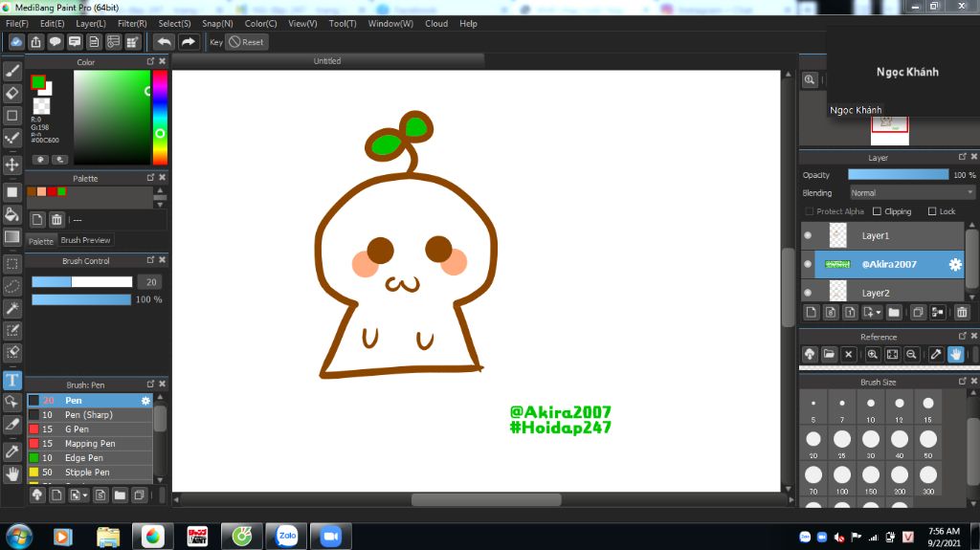The height and width of the screenshot is (550, 980).
Task: Enable the Clipping checkbox
Action: [x=877, y=211]
